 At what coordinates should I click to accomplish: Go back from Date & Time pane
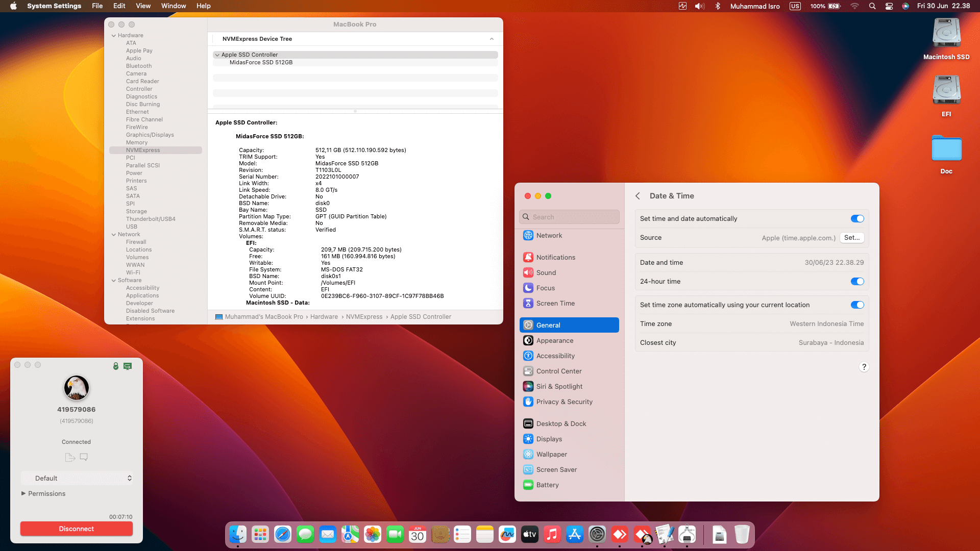tap(638, 196)
